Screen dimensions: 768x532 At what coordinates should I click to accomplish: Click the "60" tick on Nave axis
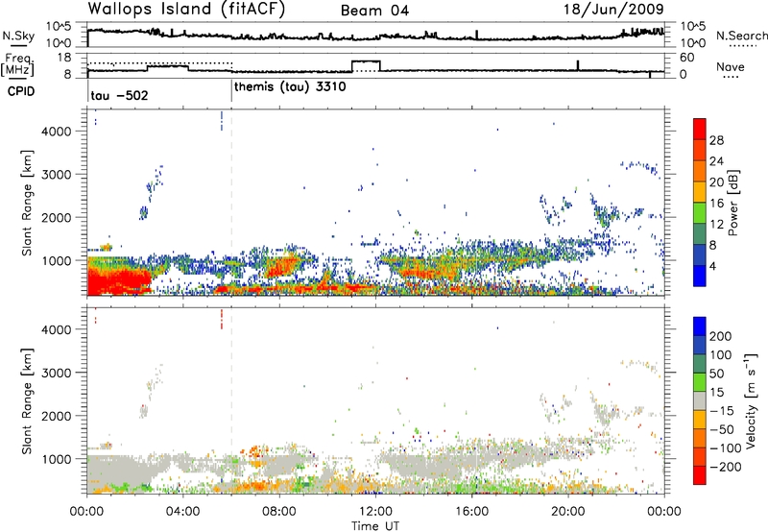pos(687,58)
